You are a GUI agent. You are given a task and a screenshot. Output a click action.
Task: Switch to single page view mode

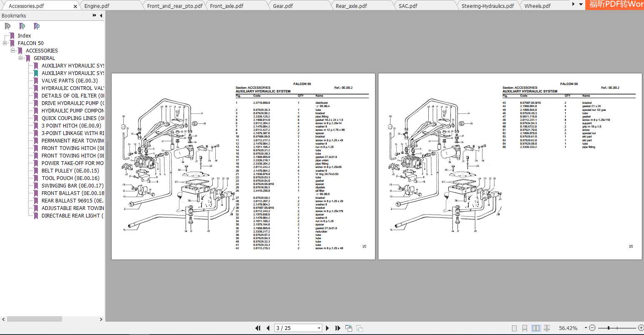514,328
